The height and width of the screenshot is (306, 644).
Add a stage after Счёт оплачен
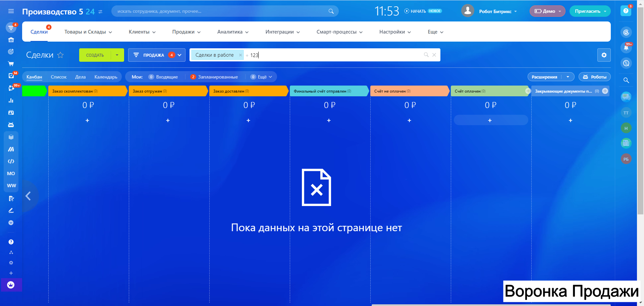pos(528,91)
